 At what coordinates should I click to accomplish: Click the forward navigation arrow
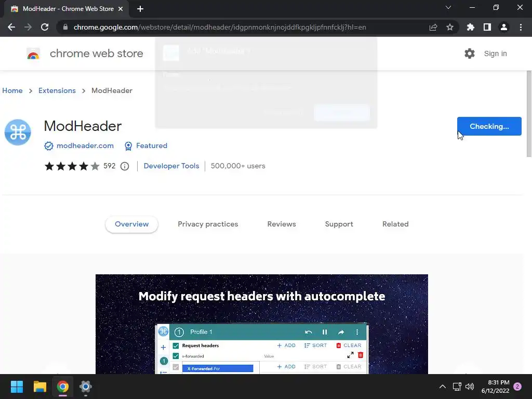[x=28, y=27]
